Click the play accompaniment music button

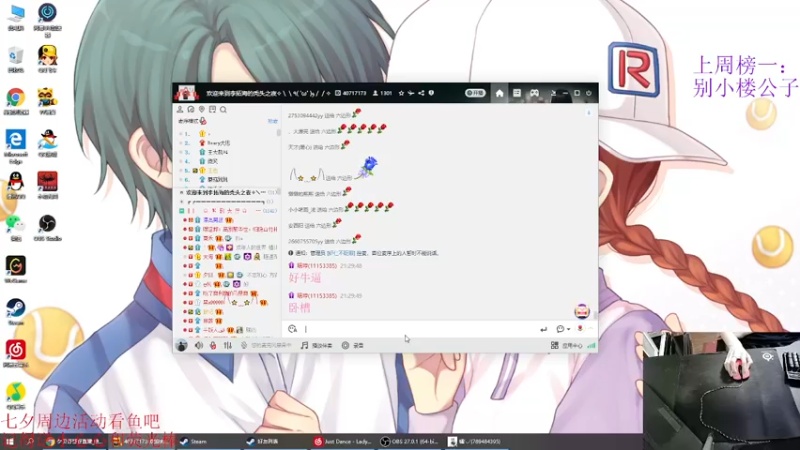click(316, 345)
